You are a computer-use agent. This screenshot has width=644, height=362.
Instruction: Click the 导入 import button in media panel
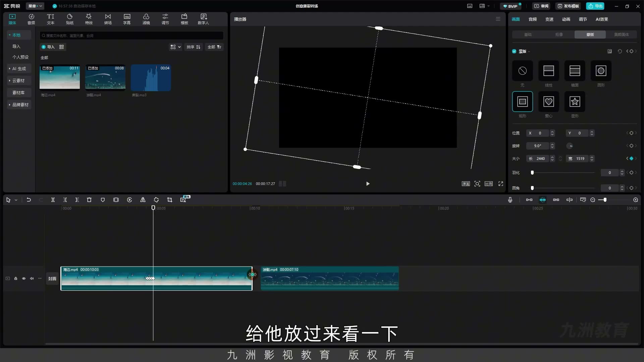(48, 47)
